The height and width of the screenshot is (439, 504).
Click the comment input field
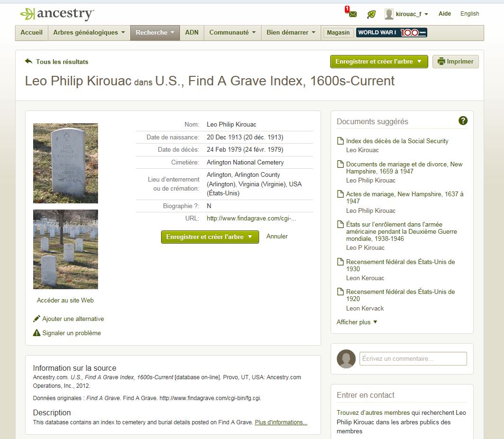(413, 358)
